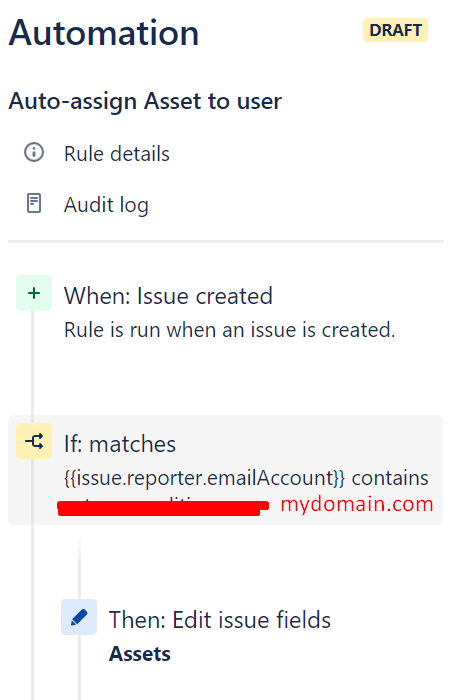Screen dimensions: 461x700
Task: Click the DRAFT status badge
Action: tap(395, 30)
